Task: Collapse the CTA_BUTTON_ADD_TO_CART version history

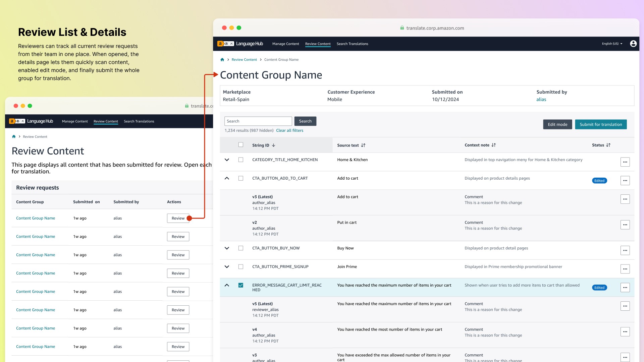Action: point(227,178)
